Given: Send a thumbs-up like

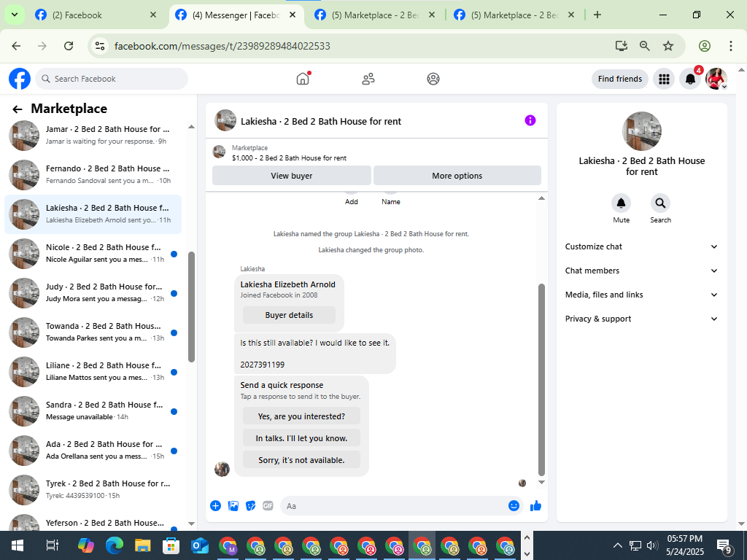Looking at the screenshot, I should click(535, 506).
